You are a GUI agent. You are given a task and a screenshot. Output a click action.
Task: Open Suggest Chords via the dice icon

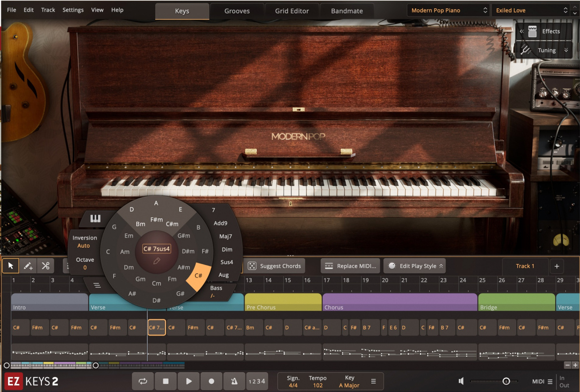coord(252,266)
